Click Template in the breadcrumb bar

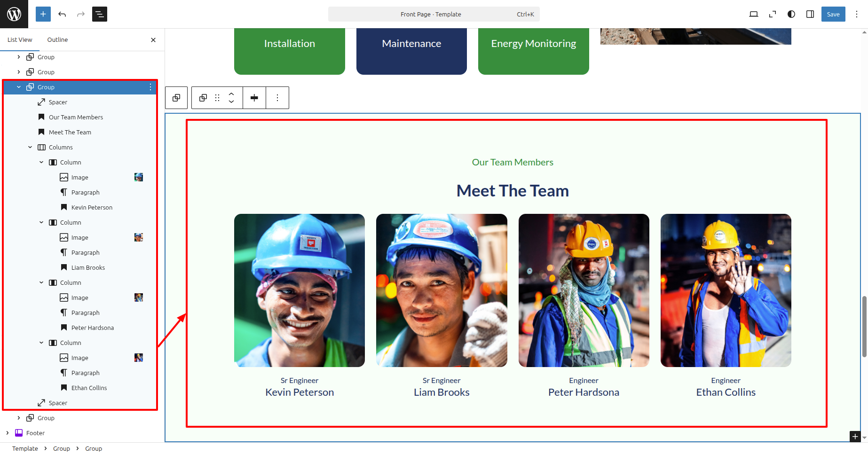(x=25, y=448)
